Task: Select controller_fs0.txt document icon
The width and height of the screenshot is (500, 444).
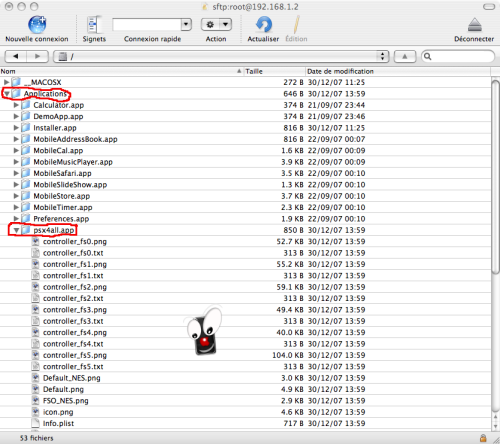Action: coord(35,253)
